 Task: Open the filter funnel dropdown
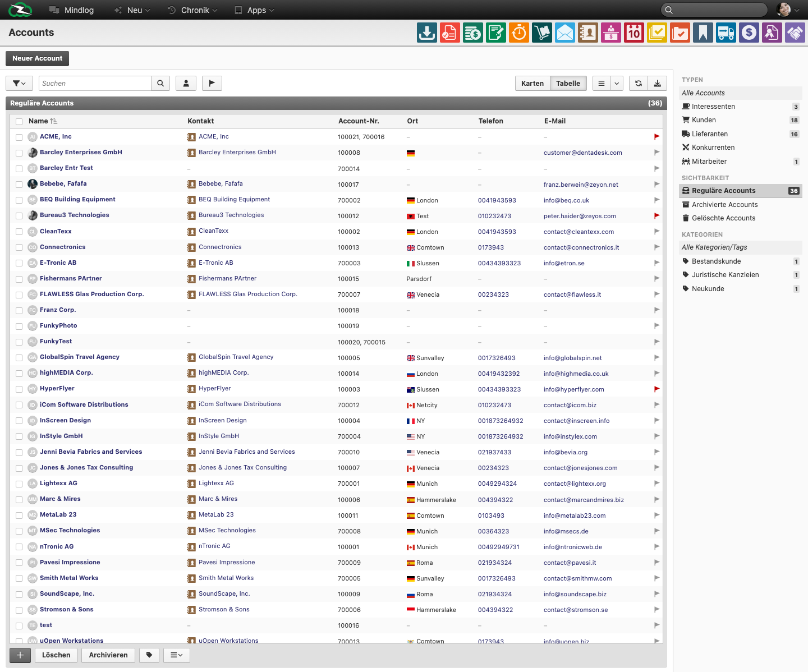tap(19, 83)
